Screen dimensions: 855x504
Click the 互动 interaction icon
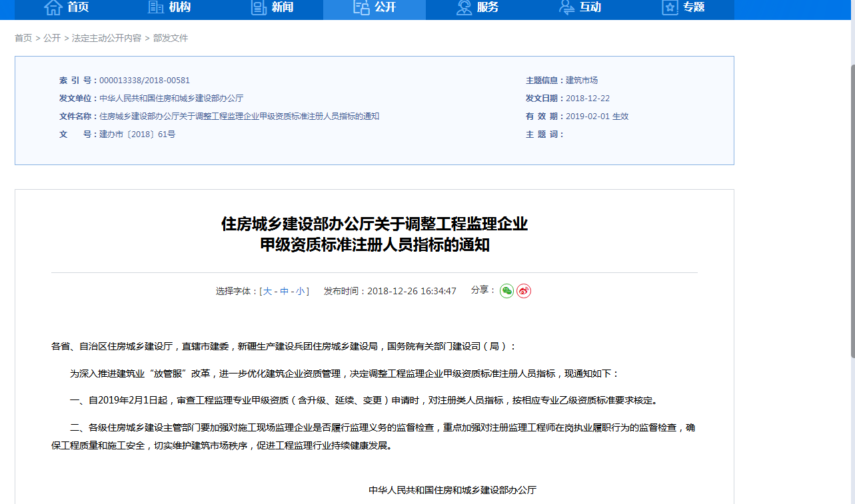point(566,7)
